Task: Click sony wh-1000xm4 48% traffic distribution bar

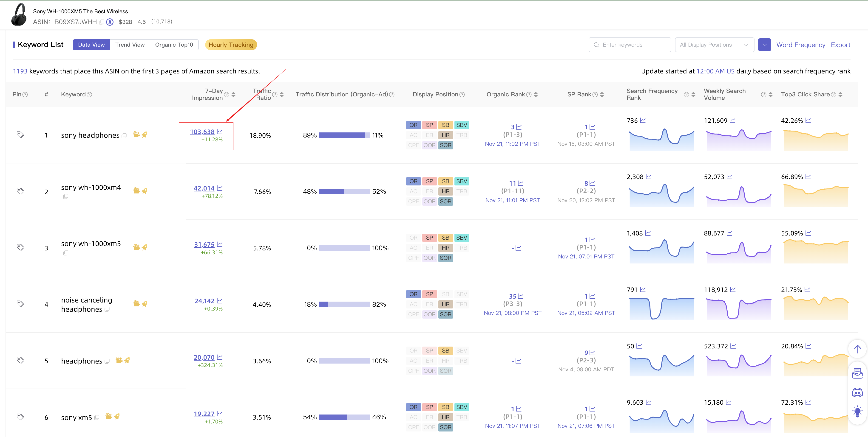Action: point(344,192)
